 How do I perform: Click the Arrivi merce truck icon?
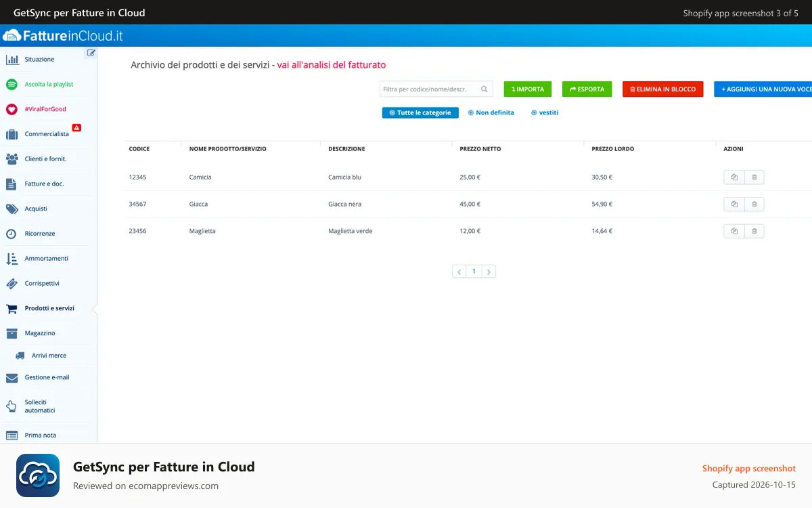tap(20, 356)
